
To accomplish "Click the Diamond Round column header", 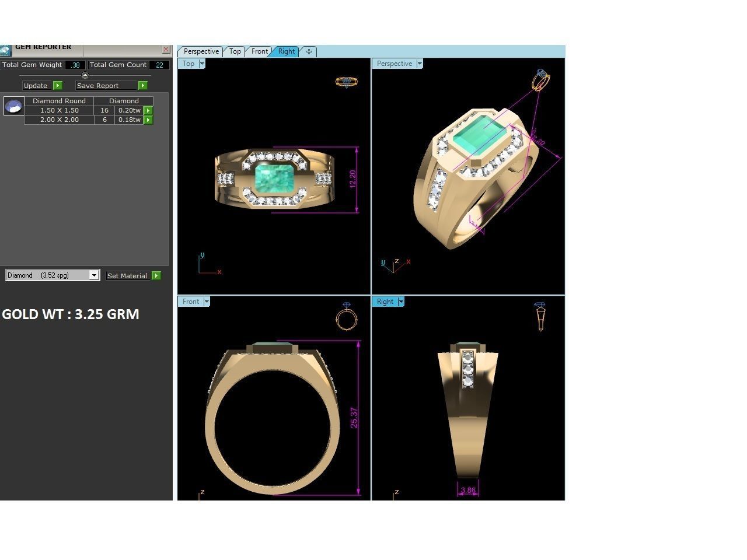I will (x=60, y=101).
